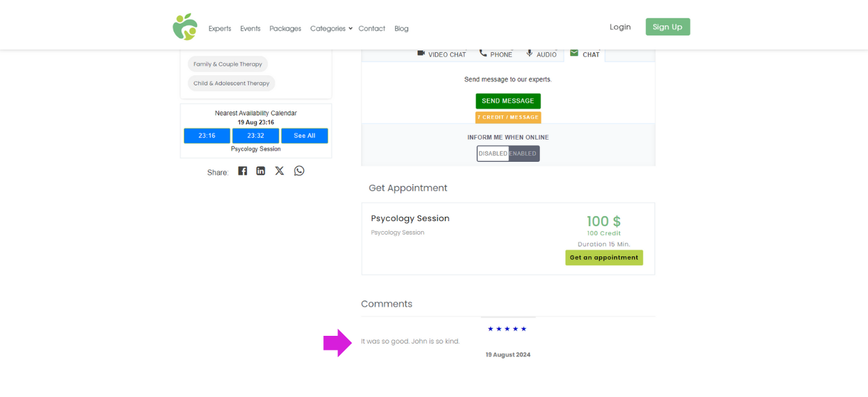Click the comment "It was so good. John is so kind."
The image size is (868, 397).
[410, 342]
